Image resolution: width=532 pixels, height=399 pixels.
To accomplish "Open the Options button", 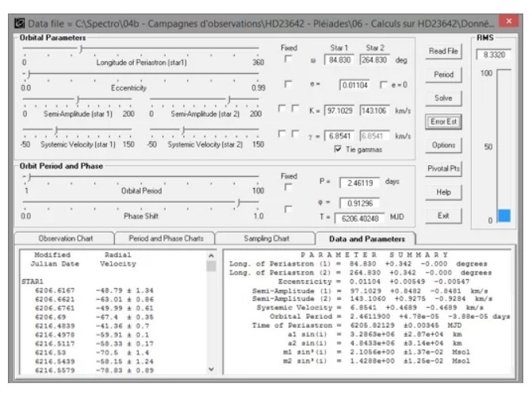I will click(443, 145).
